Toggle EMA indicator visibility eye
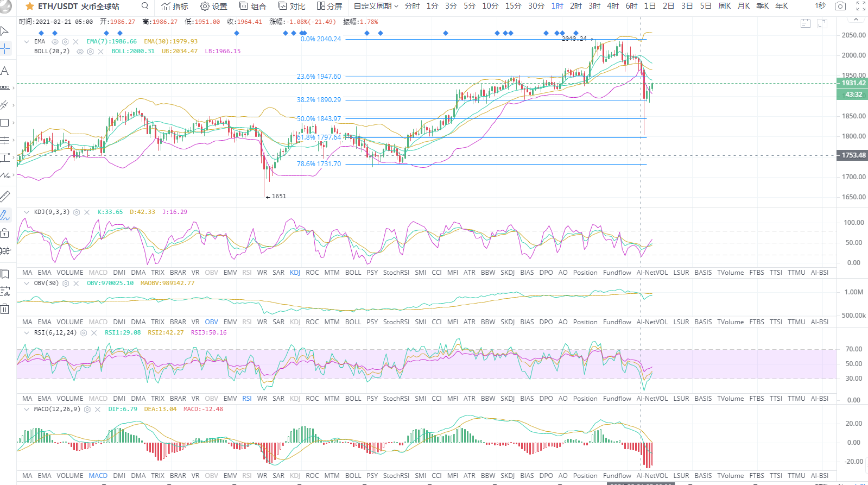The width and height of the screenshot is (868, 485). click(55, 41)
